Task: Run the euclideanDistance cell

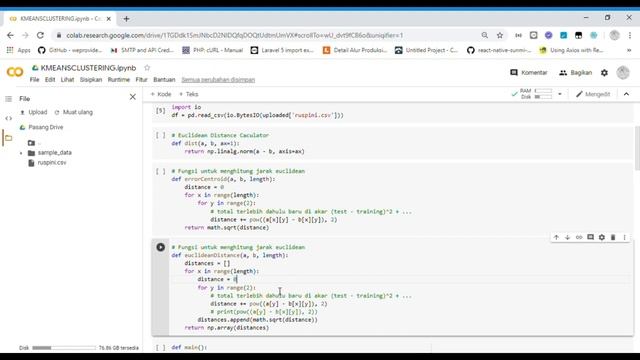Action: coord(160,247)
